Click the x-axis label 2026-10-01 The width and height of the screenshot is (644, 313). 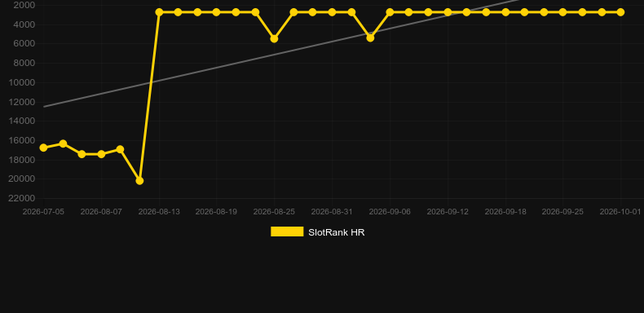(x=620, y=212)
